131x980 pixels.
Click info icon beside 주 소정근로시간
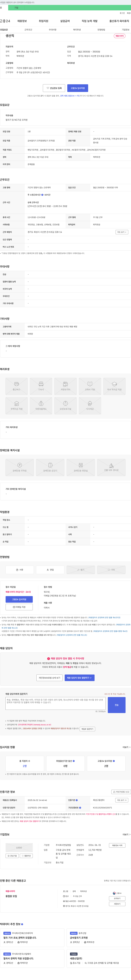point(42,195)
